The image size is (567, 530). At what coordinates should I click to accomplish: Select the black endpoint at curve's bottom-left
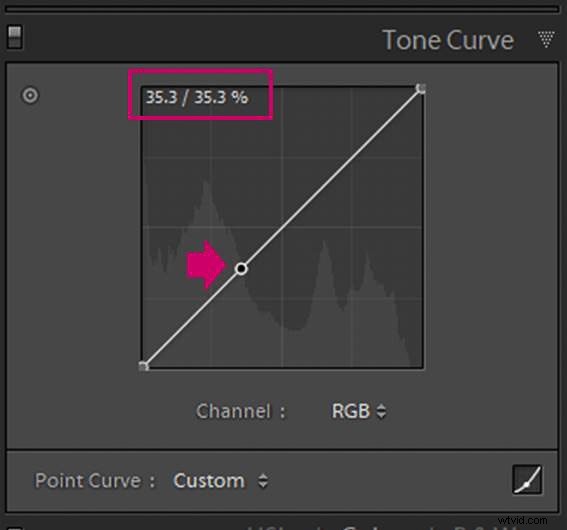pos(144,366)
